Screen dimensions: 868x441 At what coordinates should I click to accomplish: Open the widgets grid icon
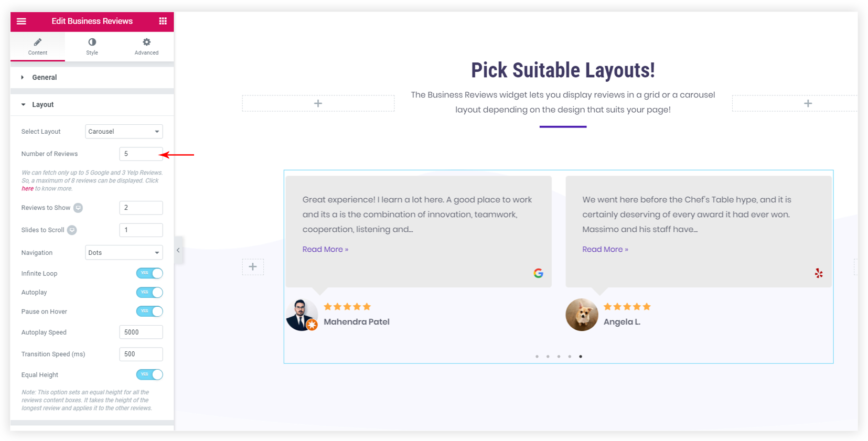pyautogui.click(x=163, y=21)
